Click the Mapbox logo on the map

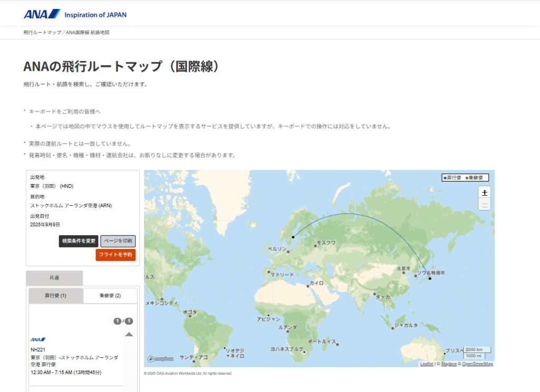coord(160,359)
